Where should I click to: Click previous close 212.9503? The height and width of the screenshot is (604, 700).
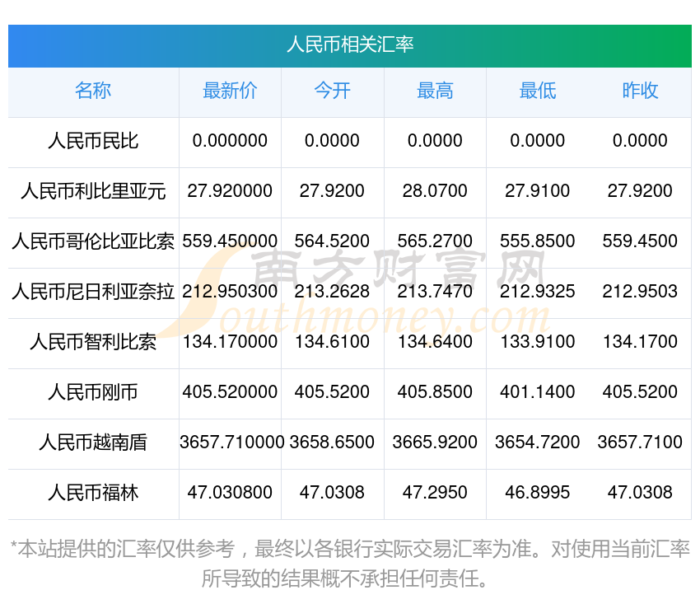click(640, 292)
